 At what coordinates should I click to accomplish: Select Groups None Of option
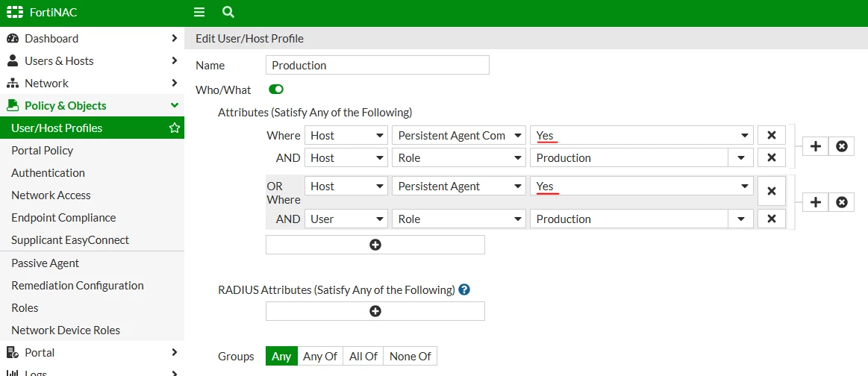(410, 356)
